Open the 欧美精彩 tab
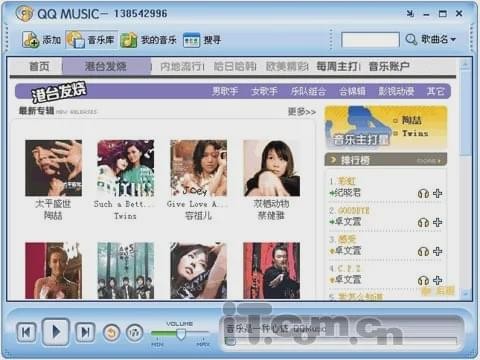 pos(287,67)
